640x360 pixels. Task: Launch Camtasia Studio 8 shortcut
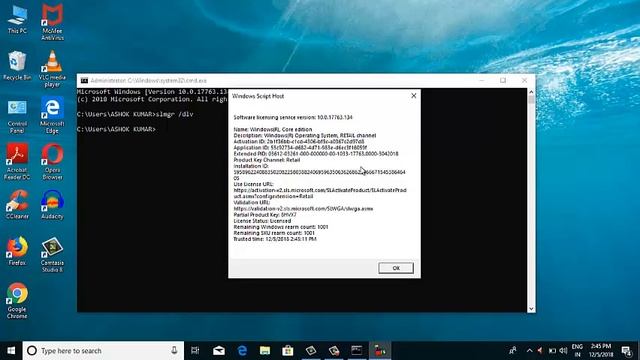click(52, 255)
